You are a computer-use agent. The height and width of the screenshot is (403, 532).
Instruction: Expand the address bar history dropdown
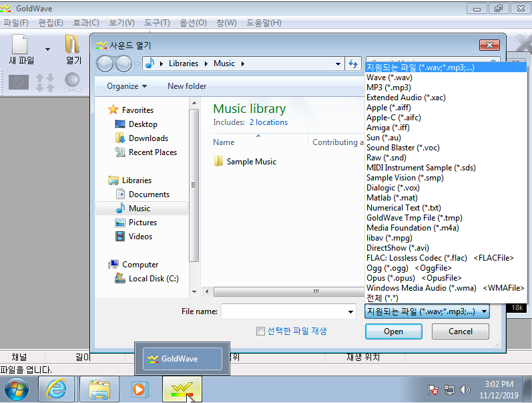338,64
